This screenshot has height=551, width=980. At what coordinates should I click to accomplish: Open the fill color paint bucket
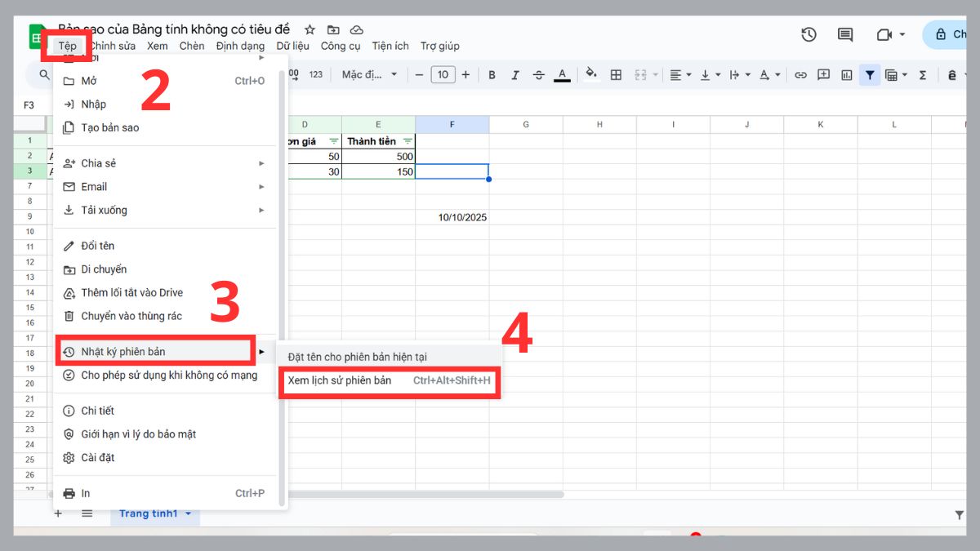592,74
